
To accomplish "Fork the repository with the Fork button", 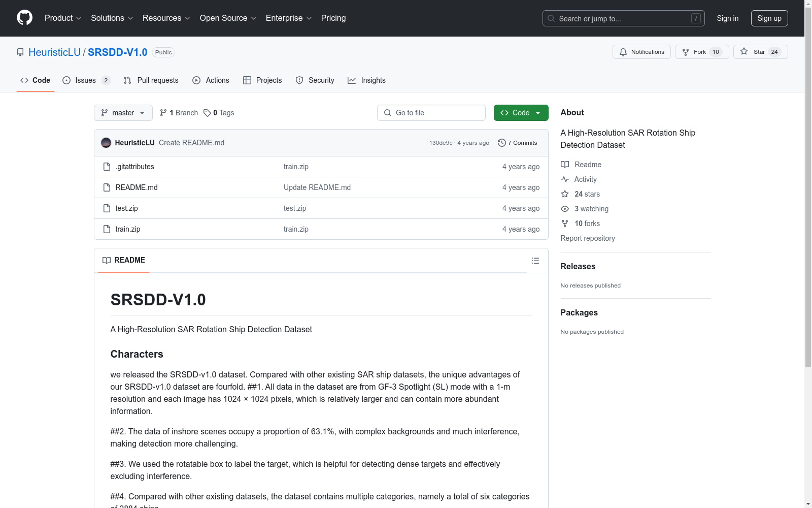I will tap(702, 52).
